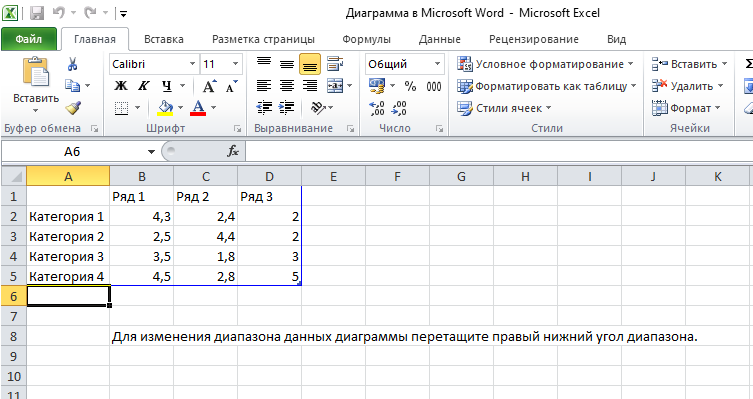The image size is (753, 399).
Task: Click the text Orientation icon
Action: (318, 108)
